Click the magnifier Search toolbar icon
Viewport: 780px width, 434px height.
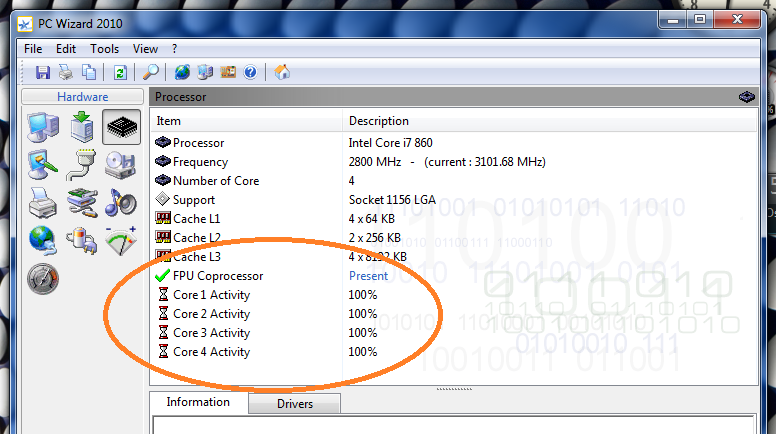151,73
